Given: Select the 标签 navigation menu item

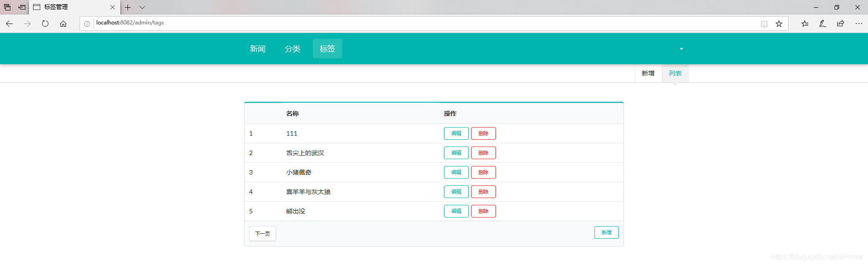Looking at the screenshot, I should pyautogui.click(x=327, y=49).
